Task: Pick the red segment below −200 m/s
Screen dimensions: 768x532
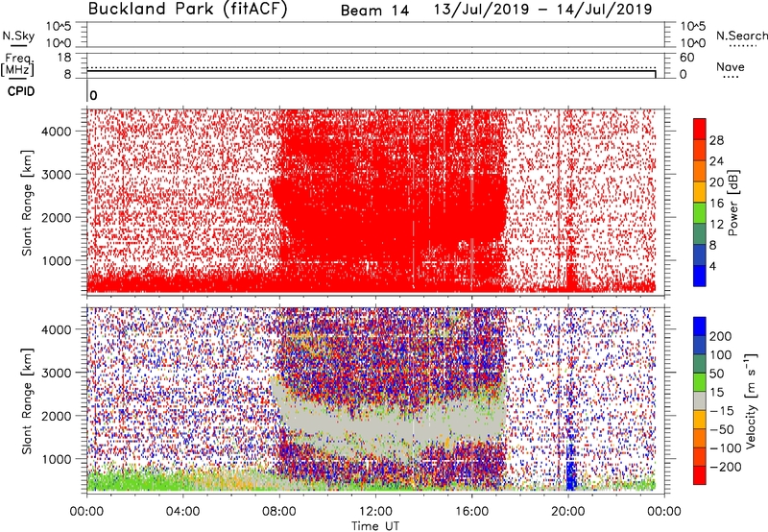Action: click(x=700, y=475)
